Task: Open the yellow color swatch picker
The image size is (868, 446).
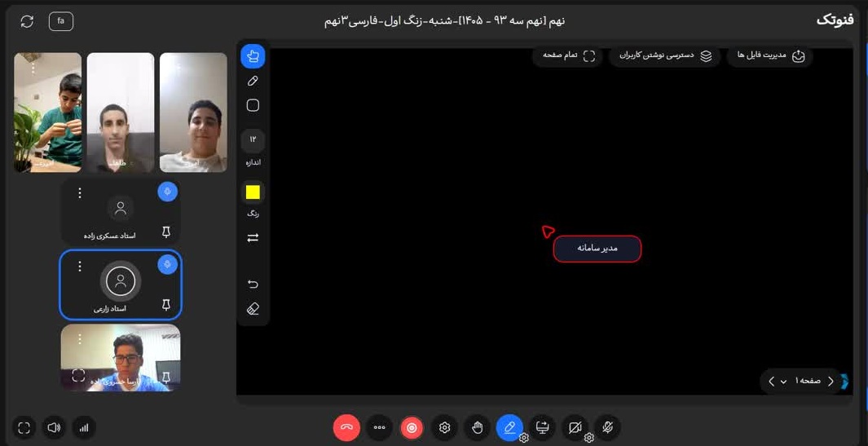Action: point(253,192)
